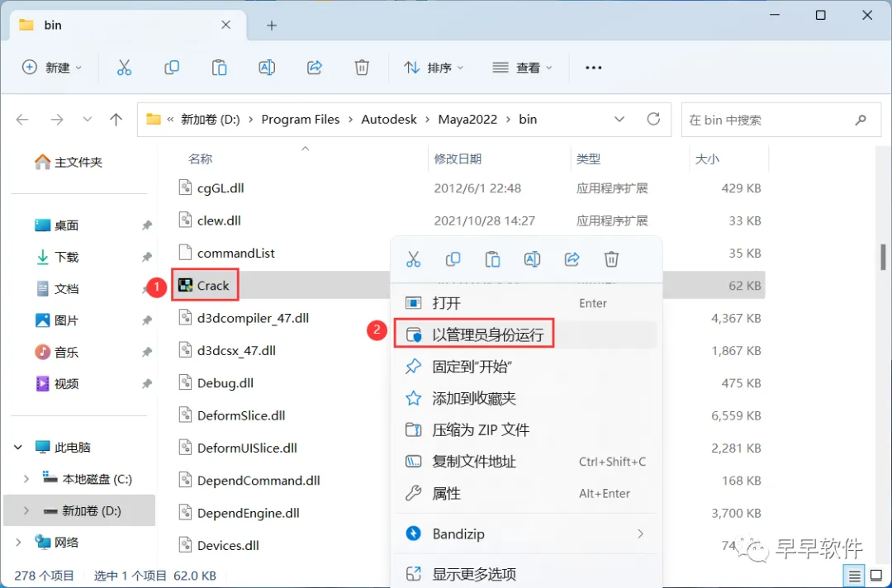Open 音乐 in the navigation pane

point(56,352)
